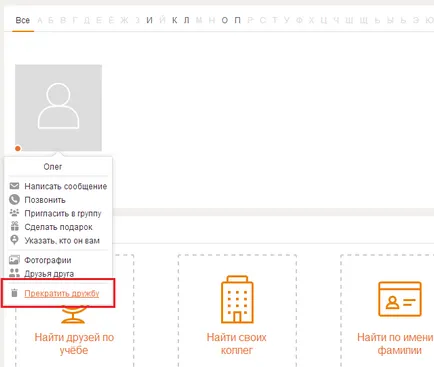This screenshot has width=434, height=367.
Task: Filter friends by letter И
Action: tap(150, 20)
